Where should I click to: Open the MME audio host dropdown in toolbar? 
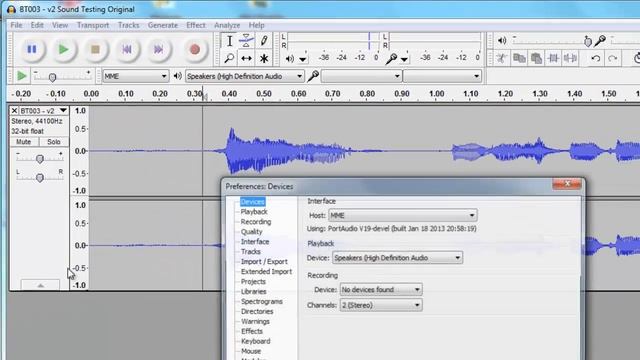[x=135, y=76]
